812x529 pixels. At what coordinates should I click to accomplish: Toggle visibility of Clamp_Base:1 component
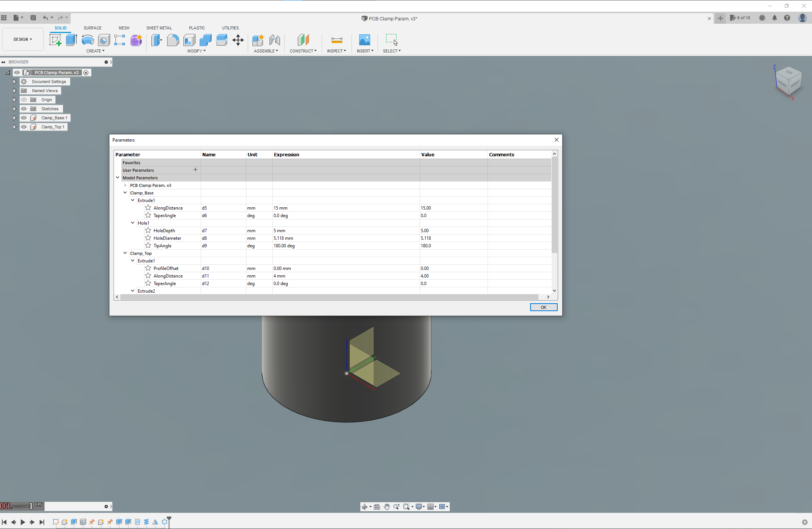coord(24,118)
